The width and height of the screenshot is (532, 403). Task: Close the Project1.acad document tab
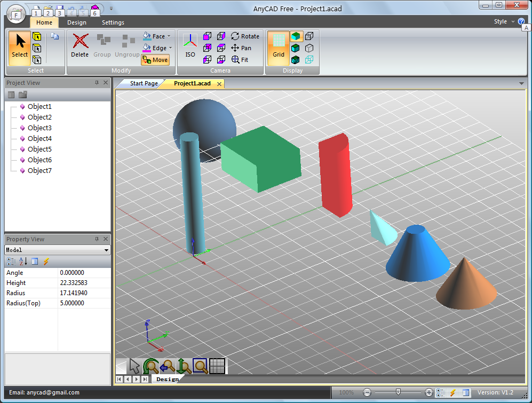coord(219,84)
